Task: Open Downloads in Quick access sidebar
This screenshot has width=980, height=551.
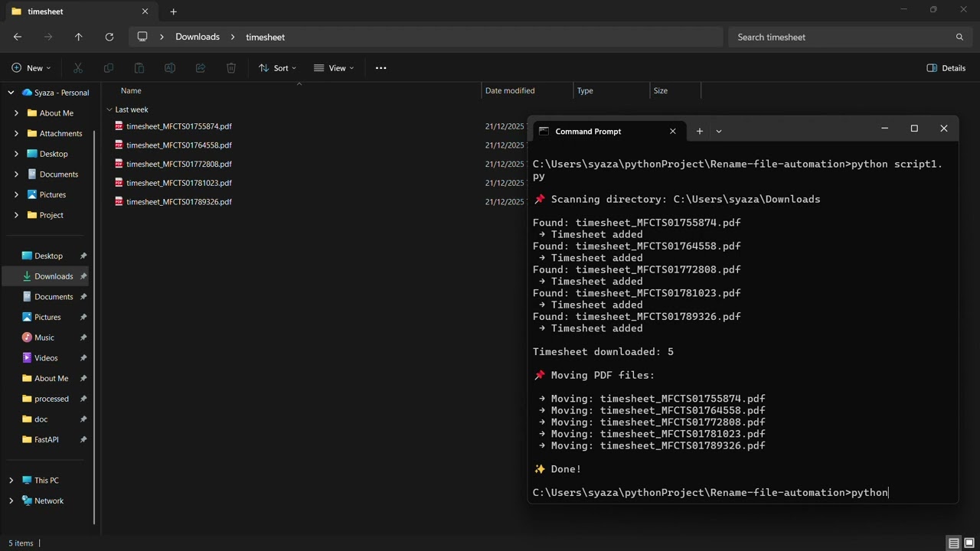Action: click(x=54, y=276)
